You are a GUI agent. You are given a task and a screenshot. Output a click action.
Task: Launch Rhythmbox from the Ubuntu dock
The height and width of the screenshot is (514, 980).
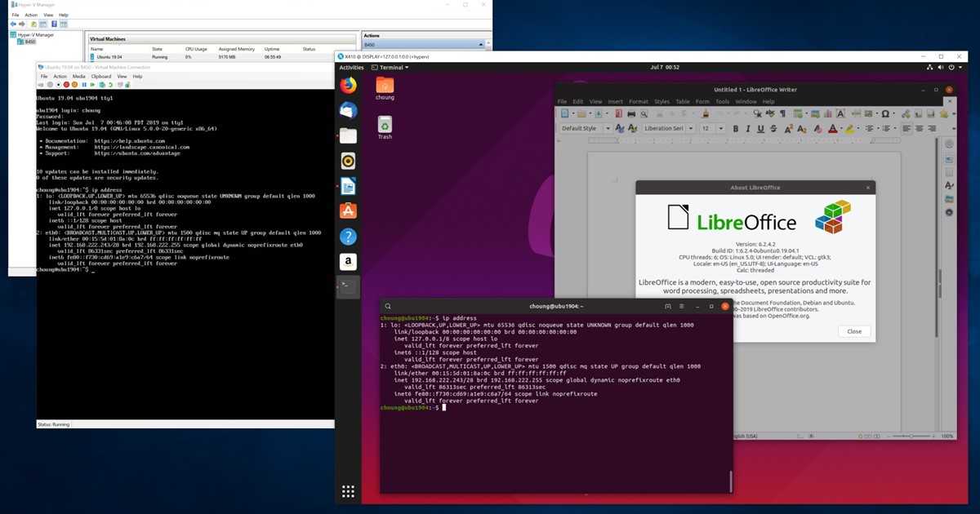348,161
